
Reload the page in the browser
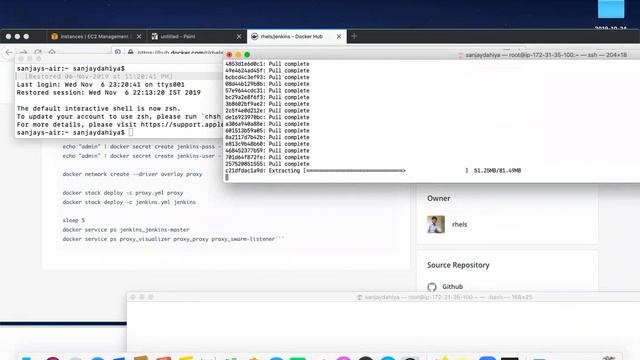(x=38, y=52)
